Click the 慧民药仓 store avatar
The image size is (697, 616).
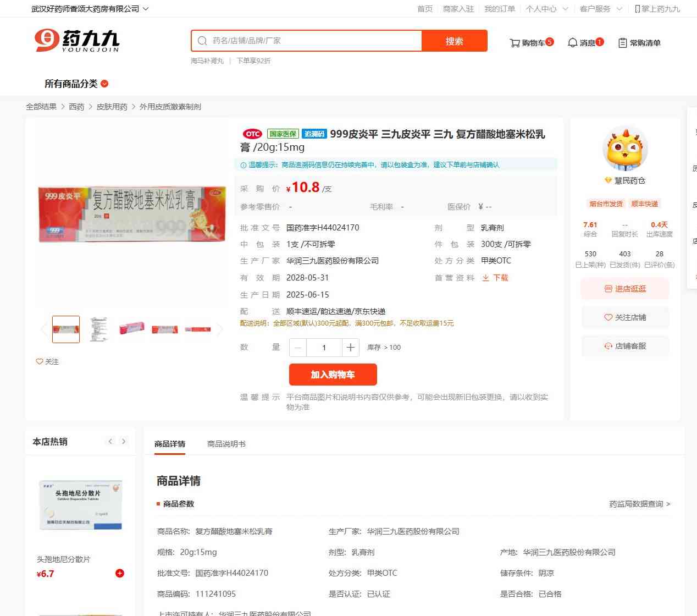625,149
